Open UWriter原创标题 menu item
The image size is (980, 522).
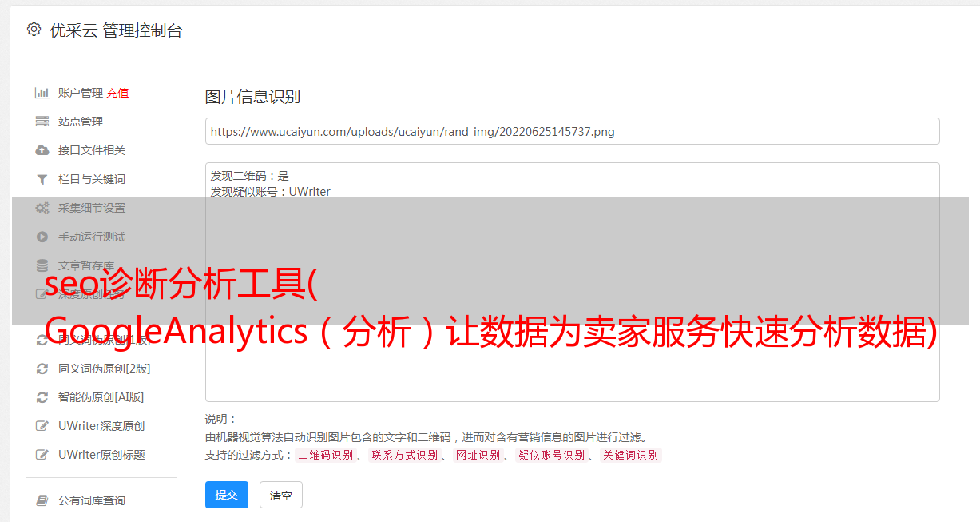pos(101,455)
